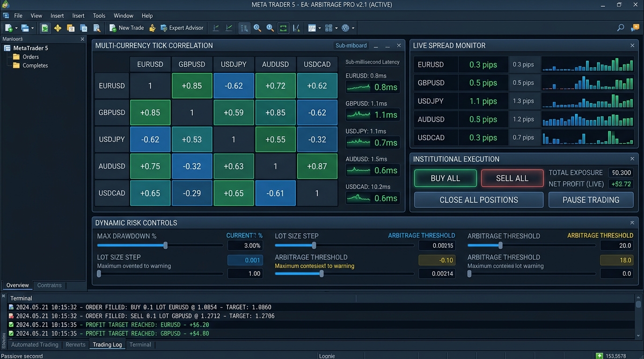The height and width of the screenshot is (359, 644).
Task: Click the green status icon beside 153.5578
Action: [x=600, y=356]
